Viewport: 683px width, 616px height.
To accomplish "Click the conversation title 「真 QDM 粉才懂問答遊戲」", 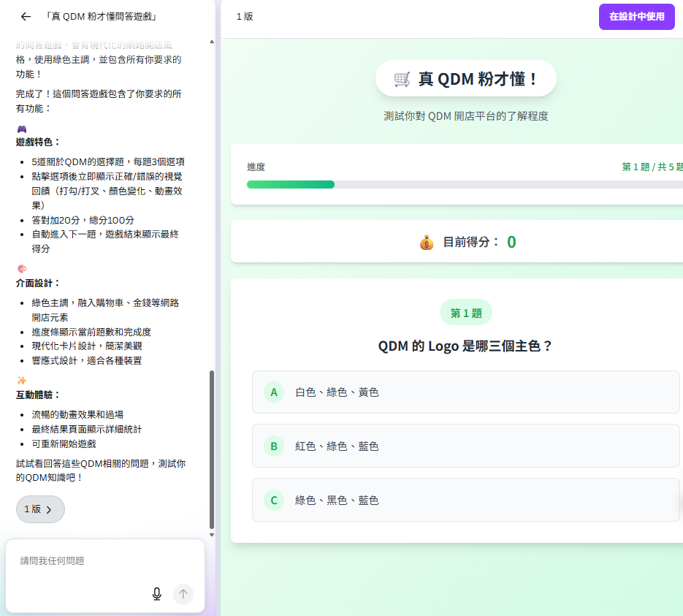I will (x=102, y=17).
